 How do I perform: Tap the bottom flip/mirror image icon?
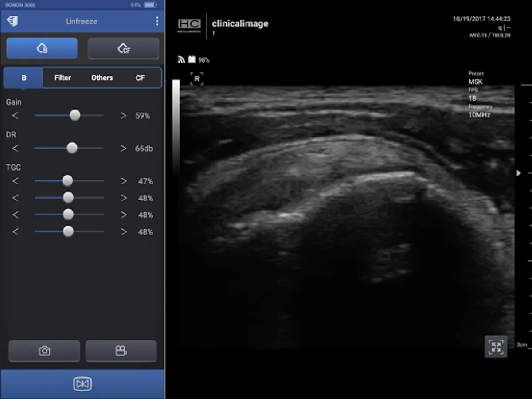82,384
